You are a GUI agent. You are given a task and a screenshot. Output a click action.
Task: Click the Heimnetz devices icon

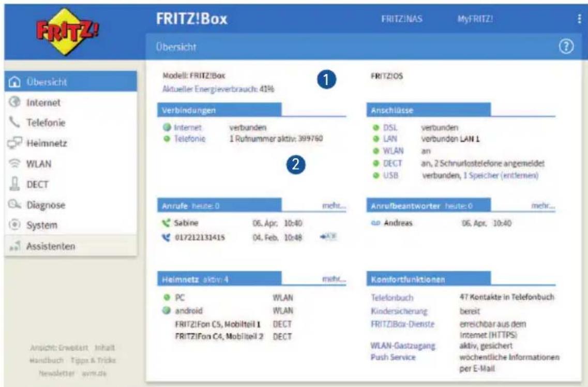point(14,143)
